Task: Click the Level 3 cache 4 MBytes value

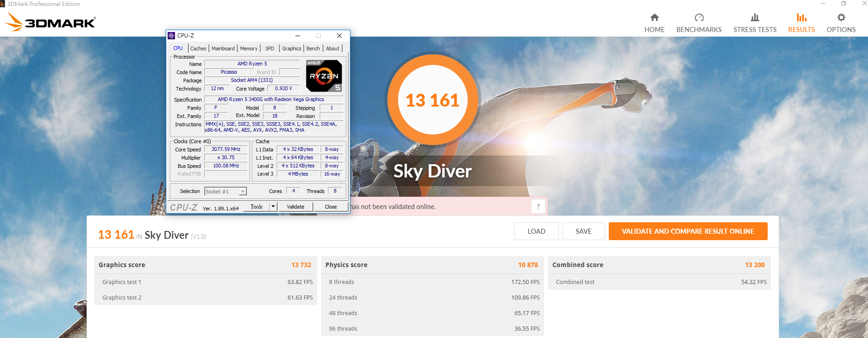Action: pos(298,174)
